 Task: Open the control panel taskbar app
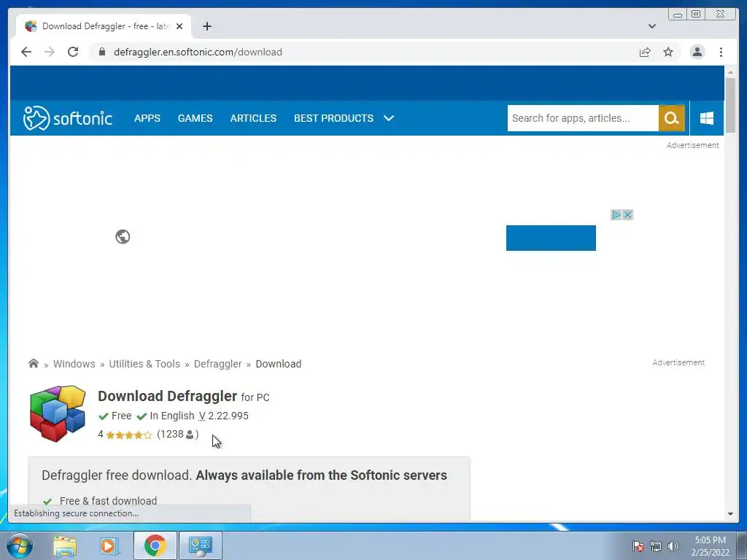tap(200, 545)
